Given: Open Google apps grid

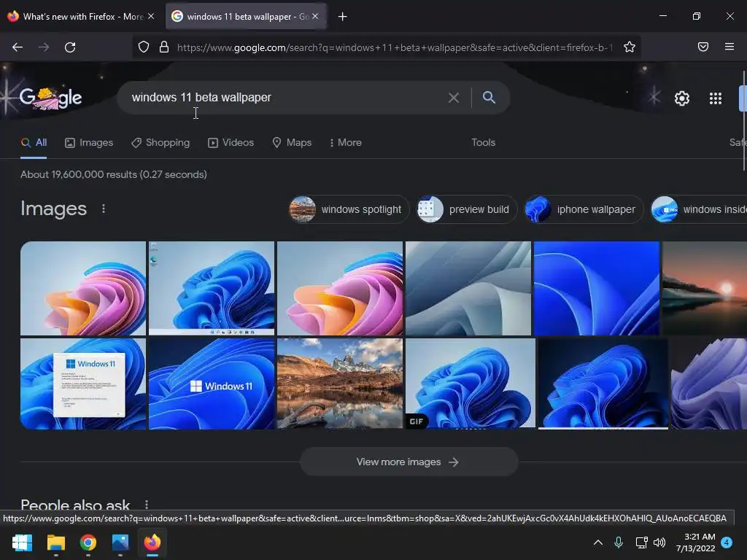Looking at the screenshot, I should [716, 98].
